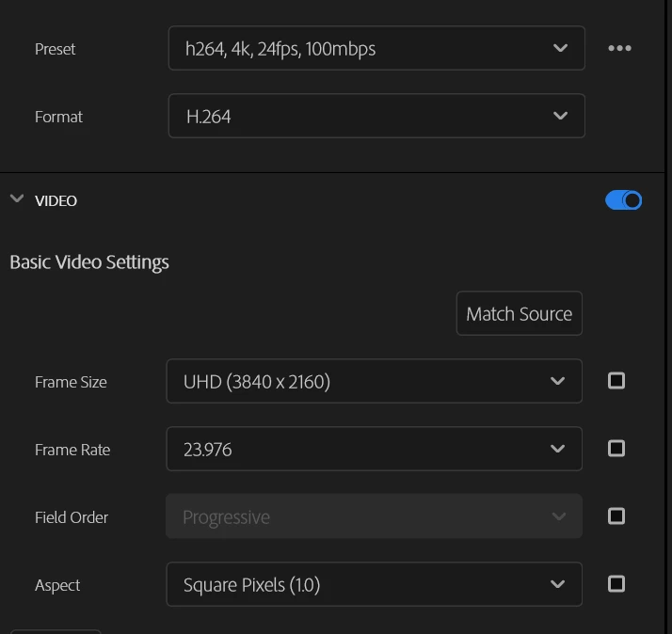Screen dimensions: 672x634
Task: Enable the Frame Size match source checkbox
Action: (616, 381)
